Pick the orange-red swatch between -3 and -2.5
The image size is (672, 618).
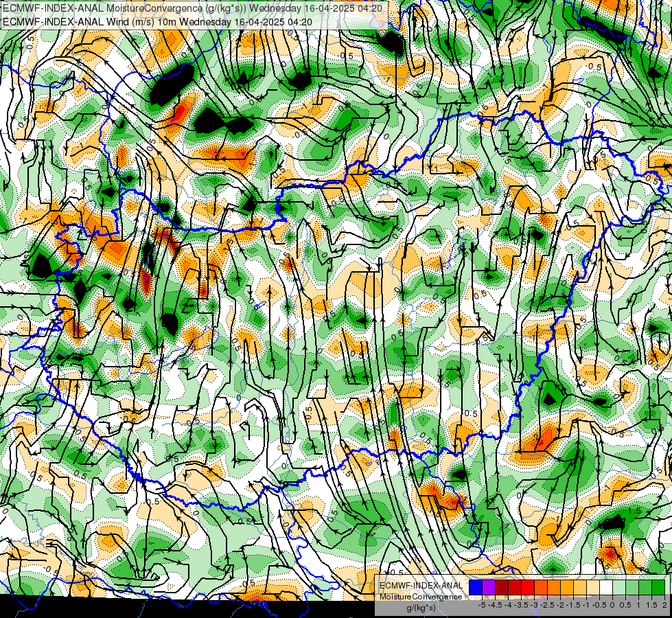point(541,588)
